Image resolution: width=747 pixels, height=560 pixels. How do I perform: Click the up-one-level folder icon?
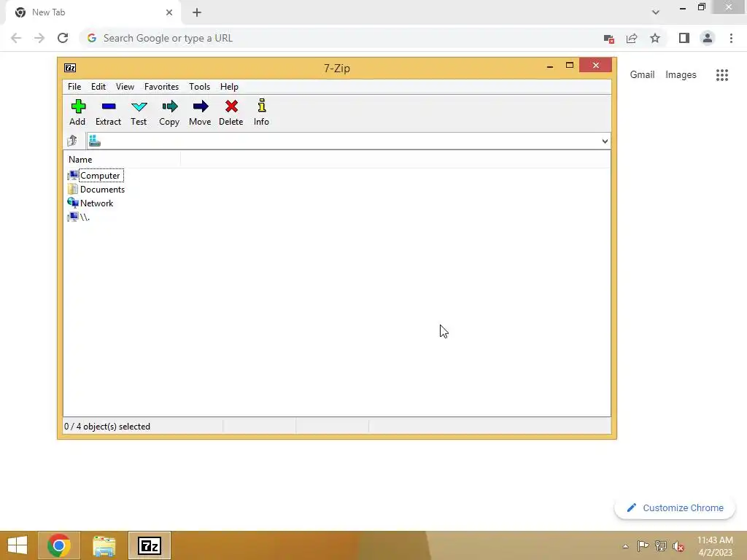pyautogui.click(x=72, y=141)
